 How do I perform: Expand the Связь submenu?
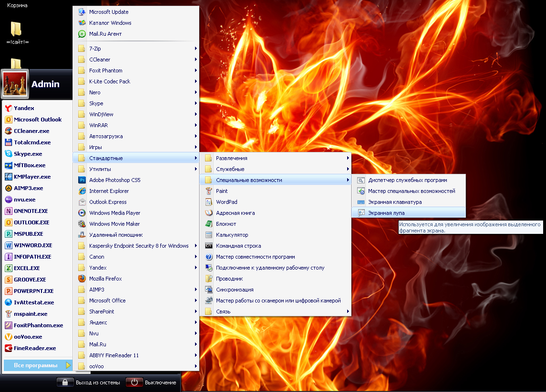[x=276, y=312]
